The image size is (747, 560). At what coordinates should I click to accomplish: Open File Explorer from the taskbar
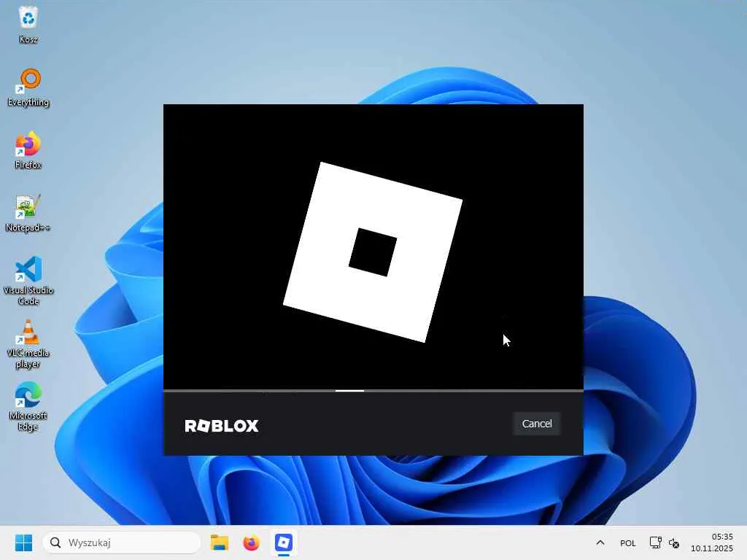point(220,542)
